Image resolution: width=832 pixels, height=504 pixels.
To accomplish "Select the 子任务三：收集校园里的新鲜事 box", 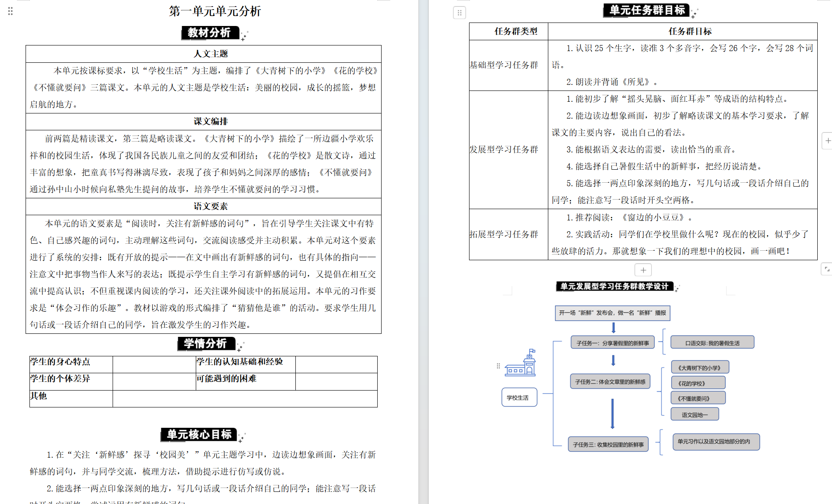I will click(608, 444).
